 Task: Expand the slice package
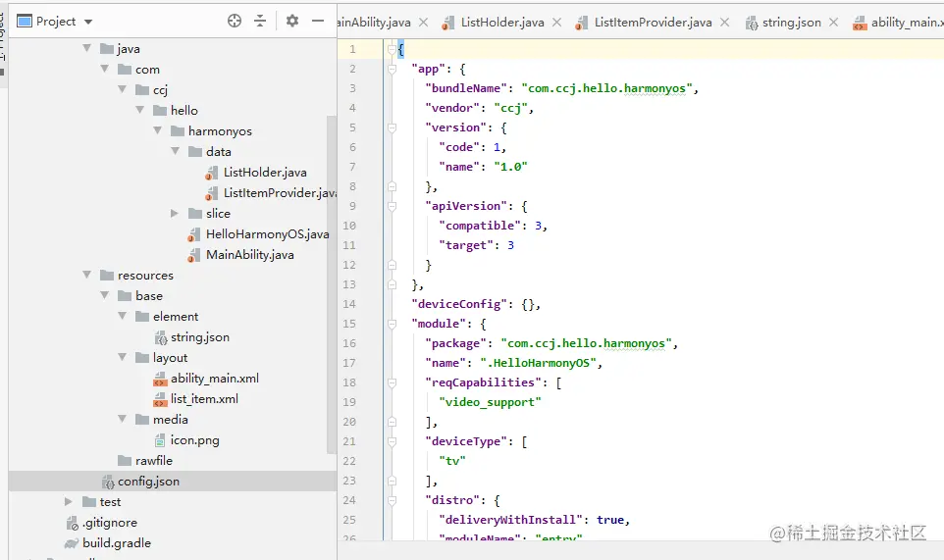(x=175, y=213)
